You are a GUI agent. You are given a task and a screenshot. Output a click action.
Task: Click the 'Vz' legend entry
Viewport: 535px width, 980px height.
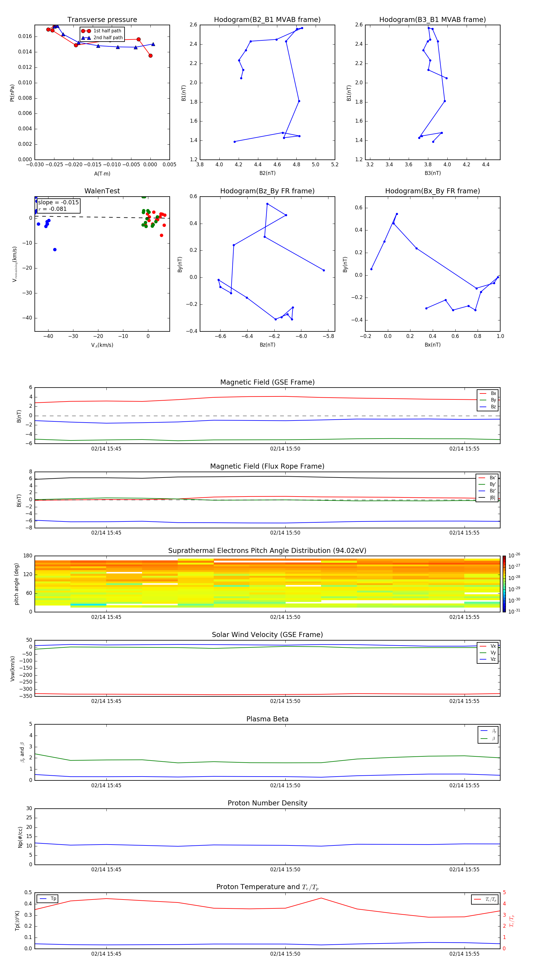coord(488,659)
